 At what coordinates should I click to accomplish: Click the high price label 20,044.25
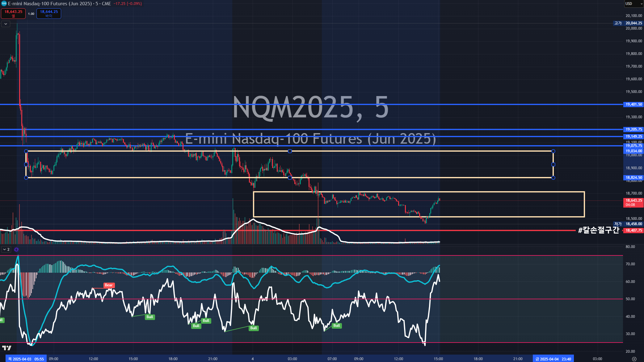click(x=633, y=23)
